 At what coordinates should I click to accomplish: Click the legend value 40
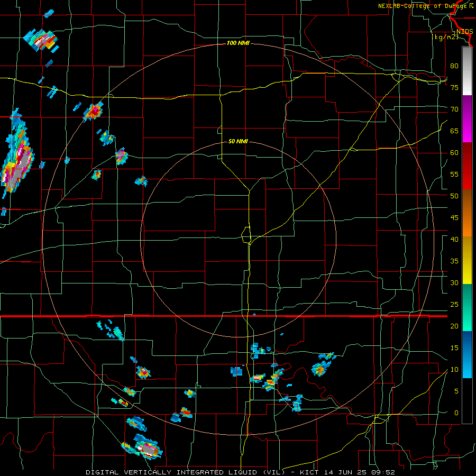click(x=454, y=239)
